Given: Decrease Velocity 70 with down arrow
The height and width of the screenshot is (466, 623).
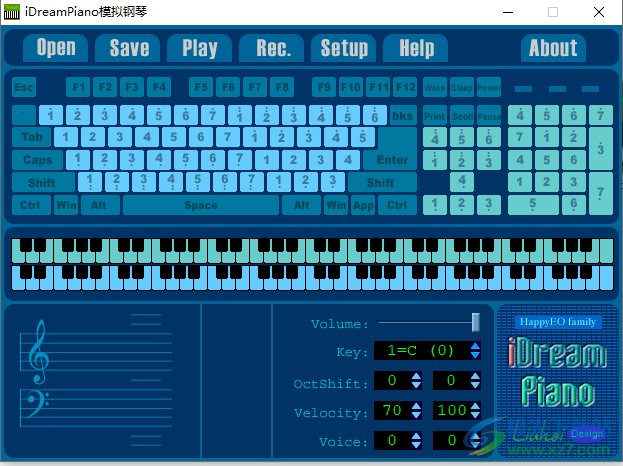Looking at the screenshot, I should (416, 415).
